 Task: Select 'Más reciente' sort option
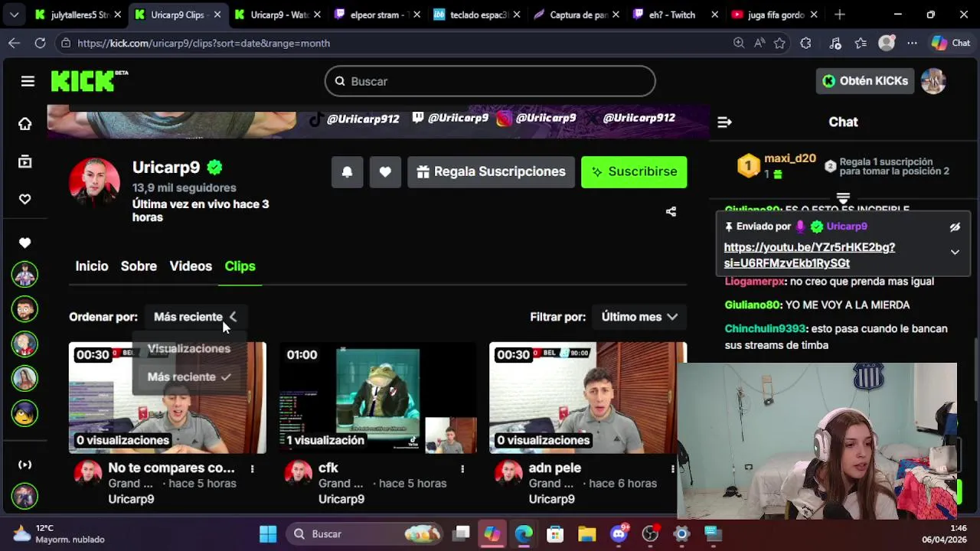point(189,377)
